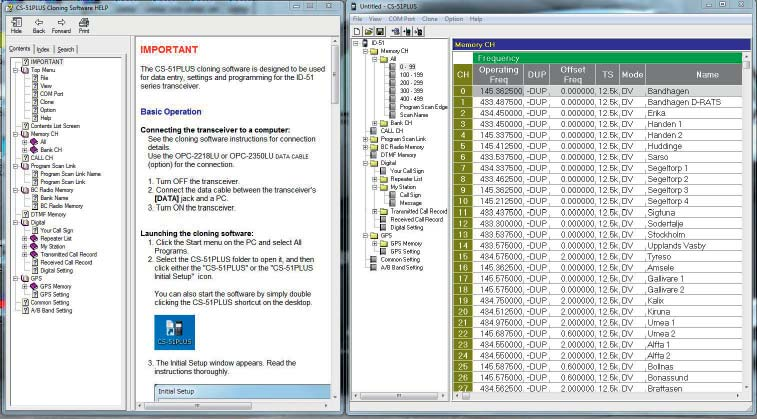
Task: Collapse the ID-51 root node
Action: click(356, 43)
